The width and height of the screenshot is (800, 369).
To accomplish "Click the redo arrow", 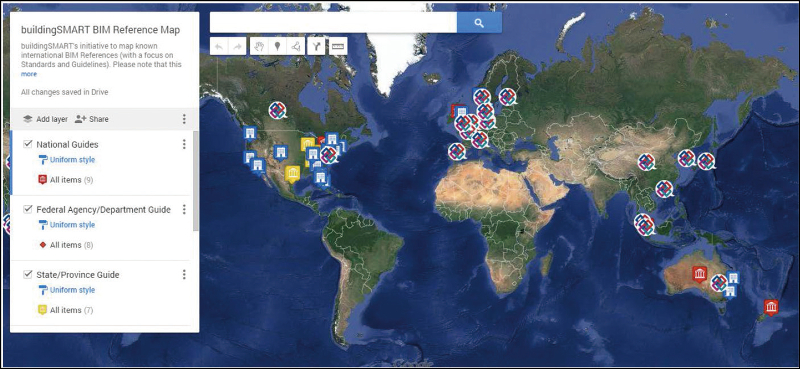I will pos(237,46).
